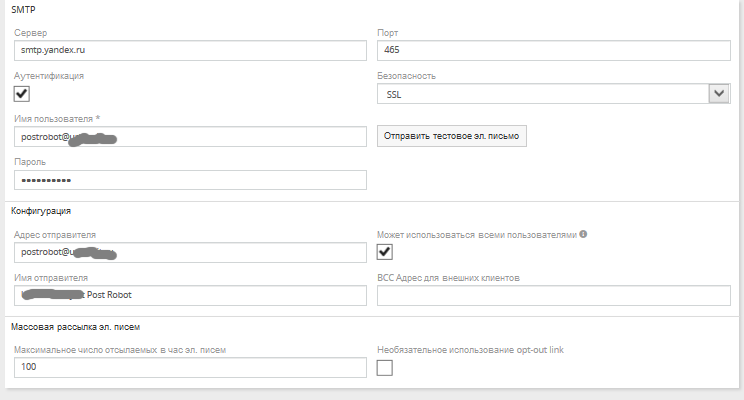
Task: Disable the Аутентификация checkbox
Action: pos(22,94)
